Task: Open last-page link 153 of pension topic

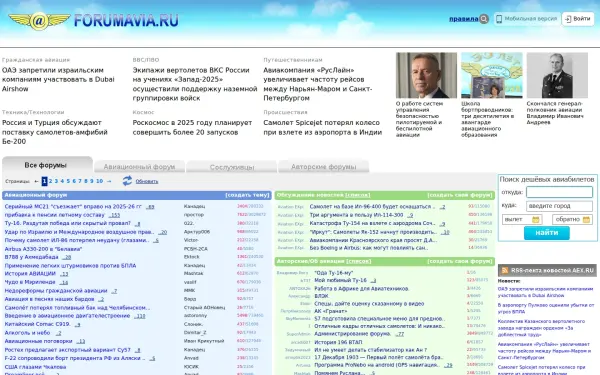Action: click(x=114, y=215)
